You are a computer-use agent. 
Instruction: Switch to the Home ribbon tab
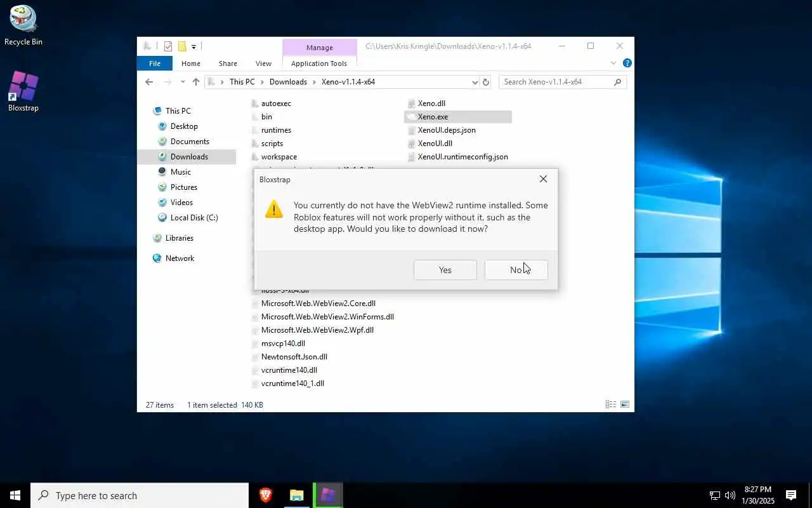click(x=191, y=63)
